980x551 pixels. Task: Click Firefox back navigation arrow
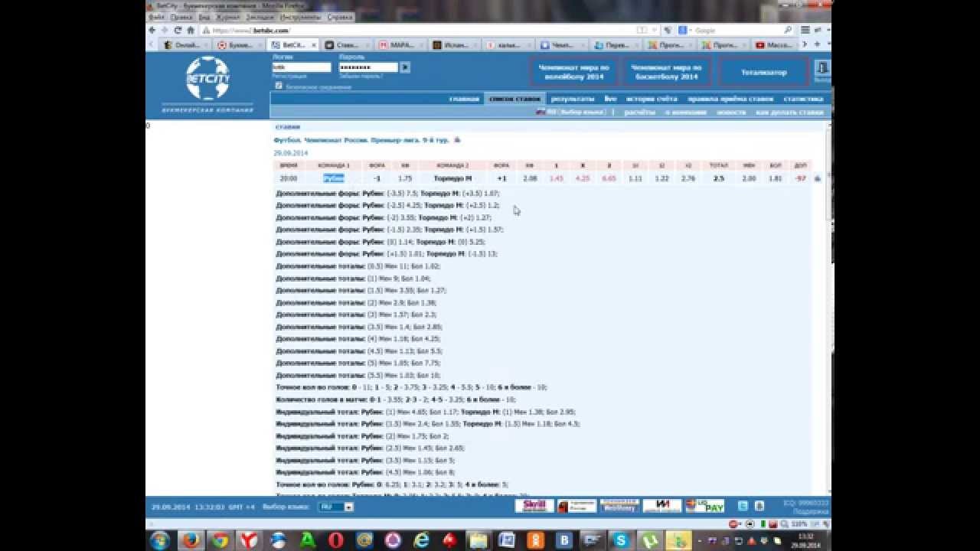pyautogui.click(x=152, y=30)
